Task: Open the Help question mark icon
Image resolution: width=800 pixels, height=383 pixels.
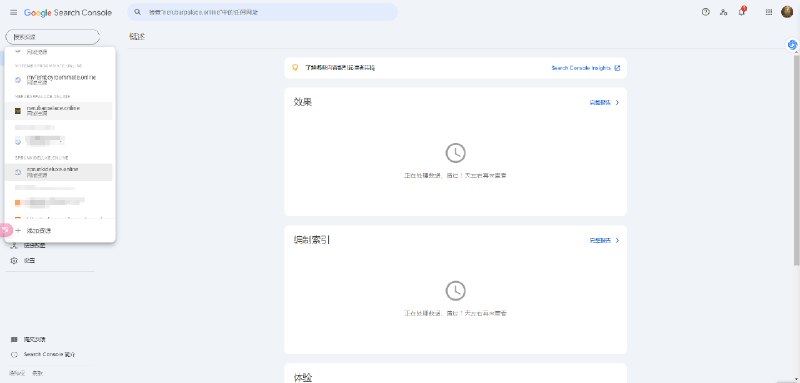Action: (x=706, y=12)
